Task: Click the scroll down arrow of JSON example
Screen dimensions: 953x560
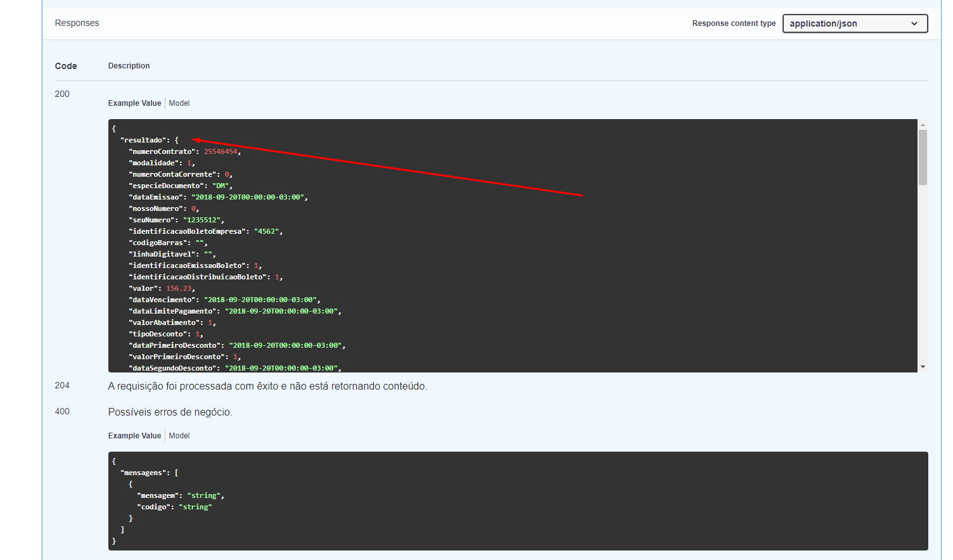Action: [923, 367]
